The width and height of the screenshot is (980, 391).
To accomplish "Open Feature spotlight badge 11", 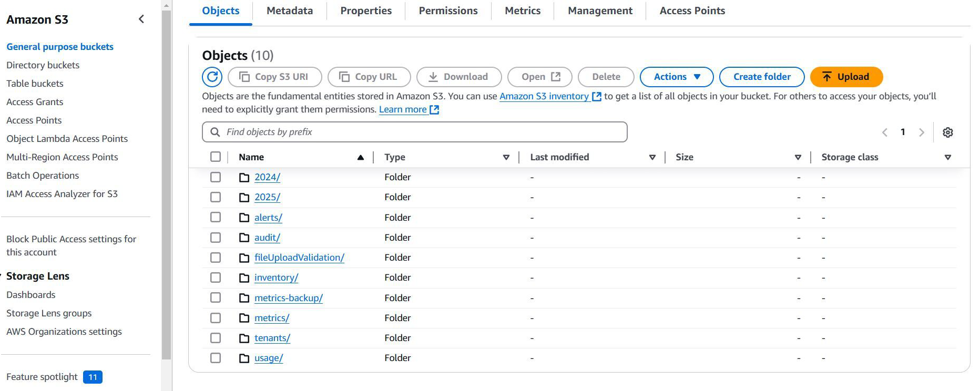I will point(93,377).
